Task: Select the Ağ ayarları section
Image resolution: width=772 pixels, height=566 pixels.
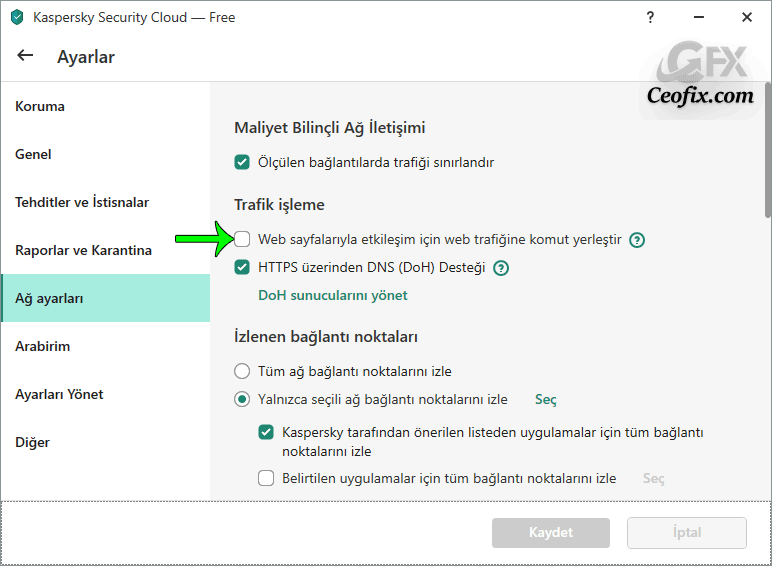Action: click(106, 298)
